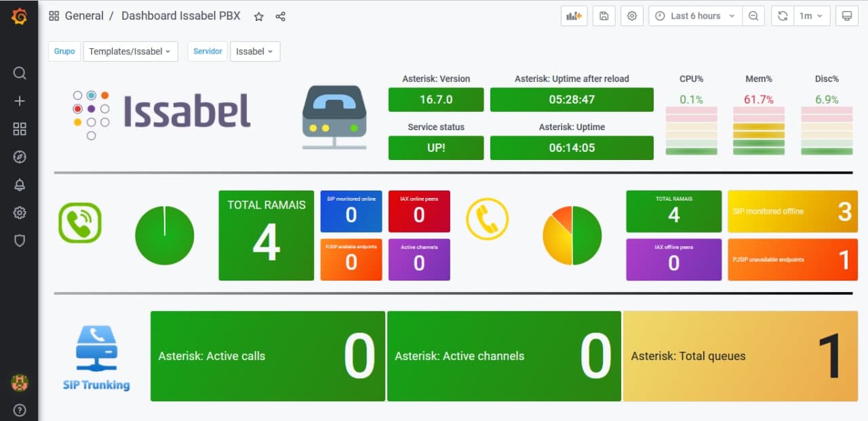Viewport: 868px width, 421px height.
Task: Click the Asterisk: Total queues panel
Action: pyautogui.click(x=741, y=356)
